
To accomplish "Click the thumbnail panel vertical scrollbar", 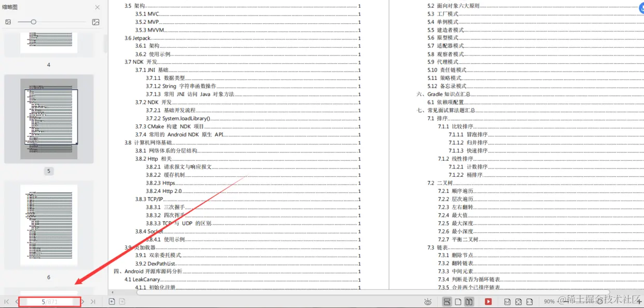I will [x=106, y=44].
